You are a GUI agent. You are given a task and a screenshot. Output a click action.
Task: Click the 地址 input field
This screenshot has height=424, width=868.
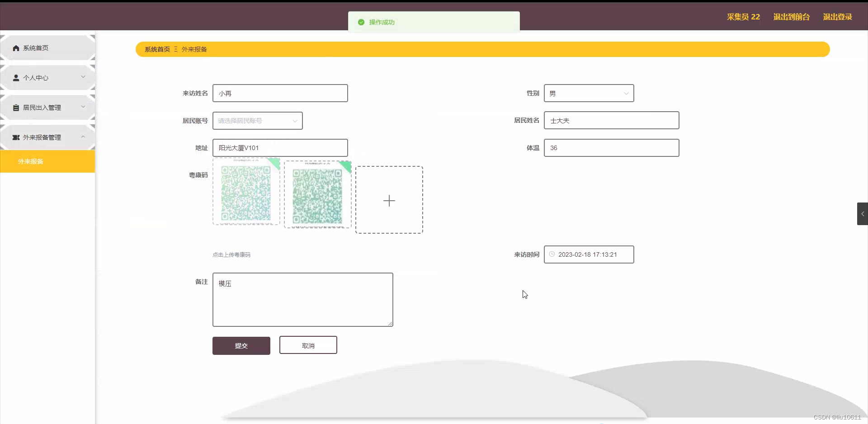[x=280, y=148]
